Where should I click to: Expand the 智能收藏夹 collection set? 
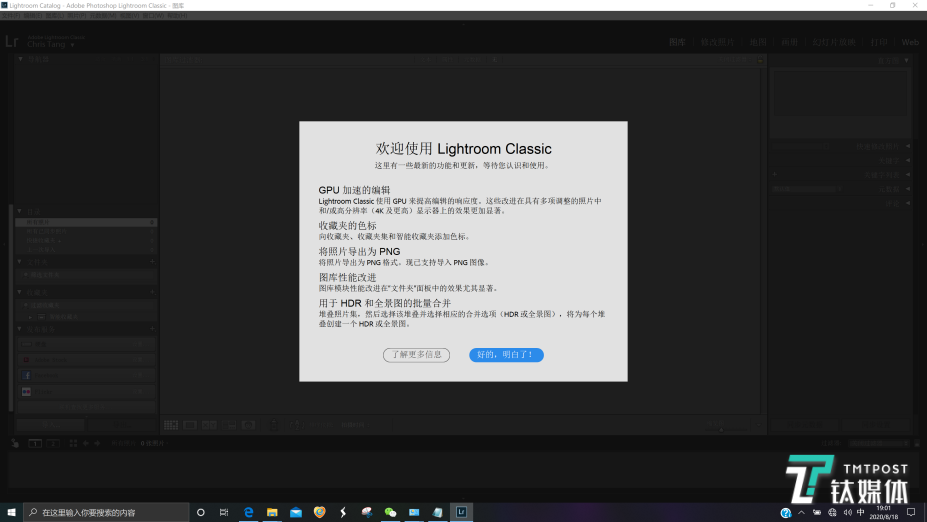pyautogui.click(x=31, y=317)
